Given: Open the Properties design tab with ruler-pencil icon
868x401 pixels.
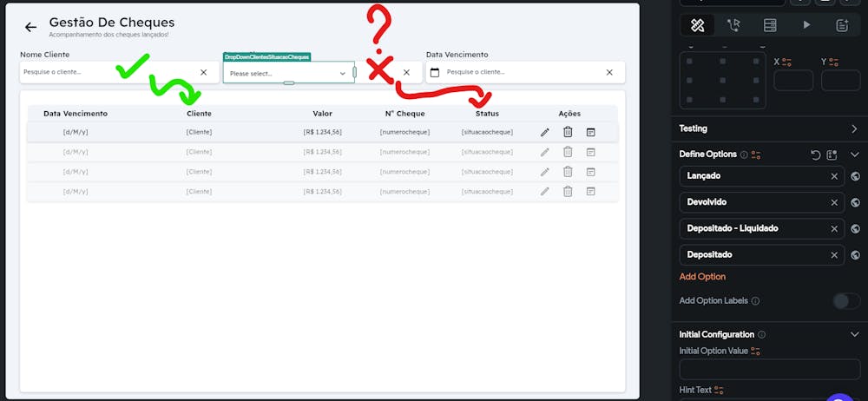Looking at the screenshot, I should [x=697, y=25].
